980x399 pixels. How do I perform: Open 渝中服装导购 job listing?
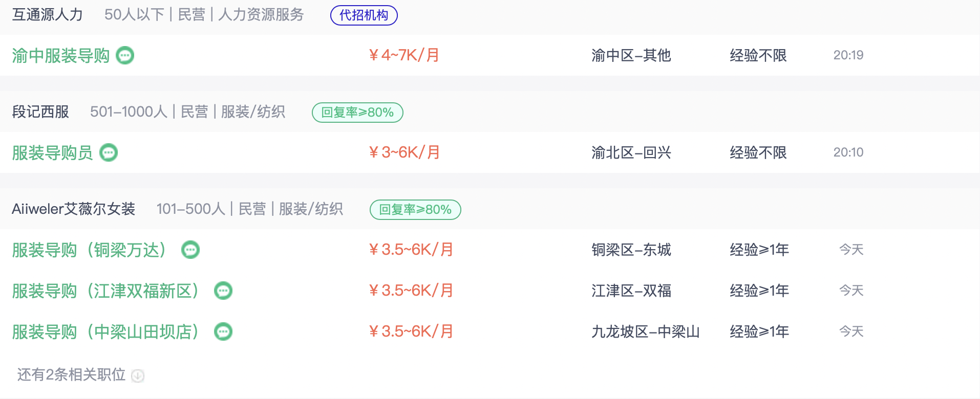61,55
